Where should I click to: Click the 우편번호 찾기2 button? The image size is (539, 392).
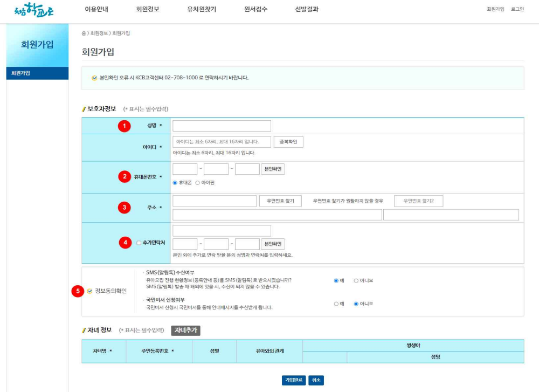(x=418, y=201)
